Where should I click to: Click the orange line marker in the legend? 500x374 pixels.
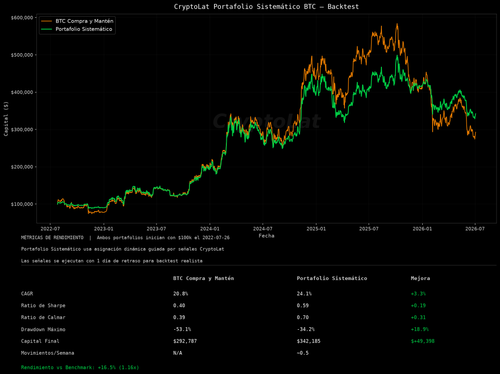[47, 21]
